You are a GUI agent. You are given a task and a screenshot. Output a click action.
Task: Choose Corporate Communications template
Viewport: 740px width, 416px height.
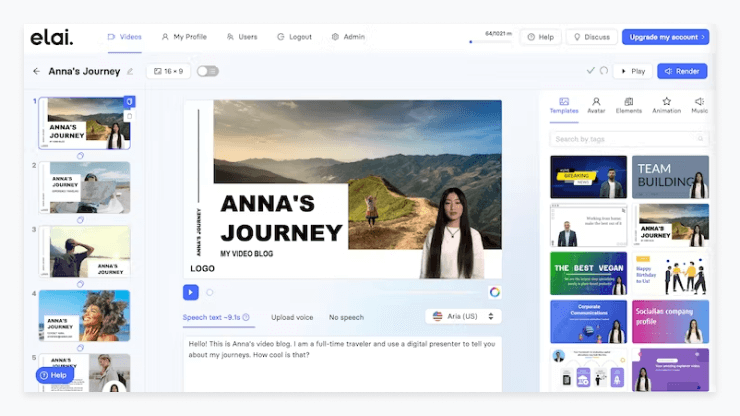click(589, 322)
